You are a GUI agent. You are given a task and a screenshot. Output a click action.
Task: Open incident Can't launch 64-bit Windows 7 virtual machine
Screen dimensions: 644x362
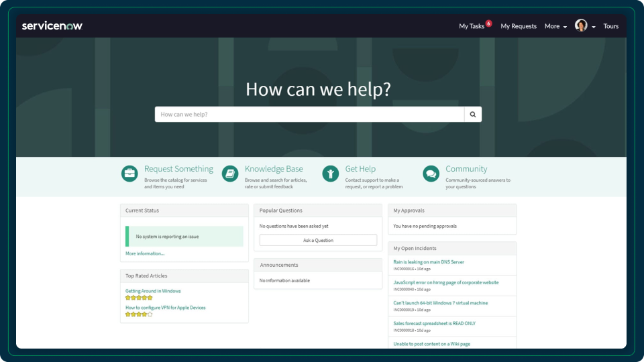440,303
